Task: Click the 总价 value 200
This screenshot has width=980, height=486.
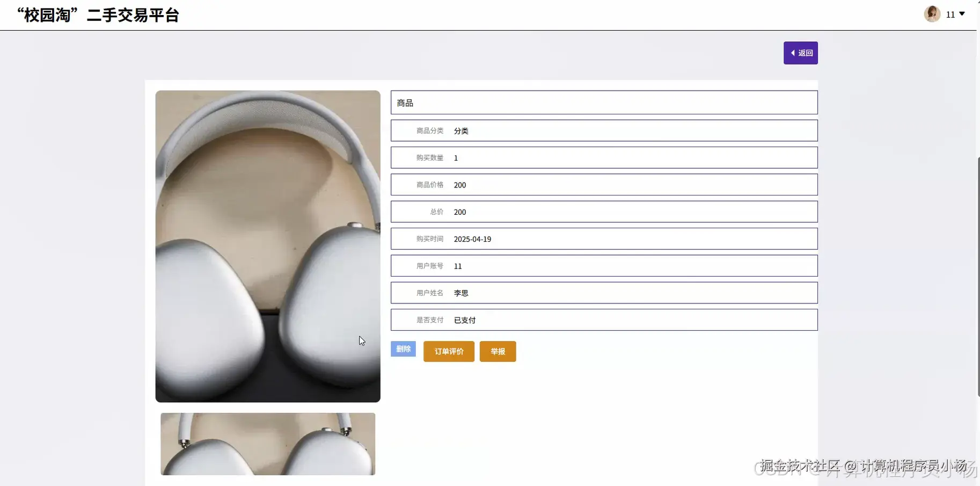Action: tap(460, 212)
